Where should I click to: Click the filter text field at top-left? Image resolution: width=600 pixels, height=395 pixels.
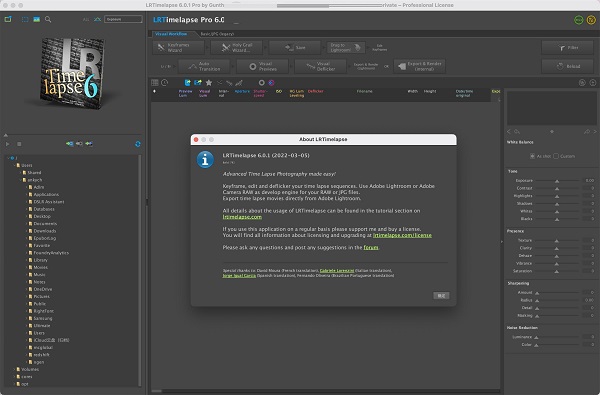pos(123,19)
